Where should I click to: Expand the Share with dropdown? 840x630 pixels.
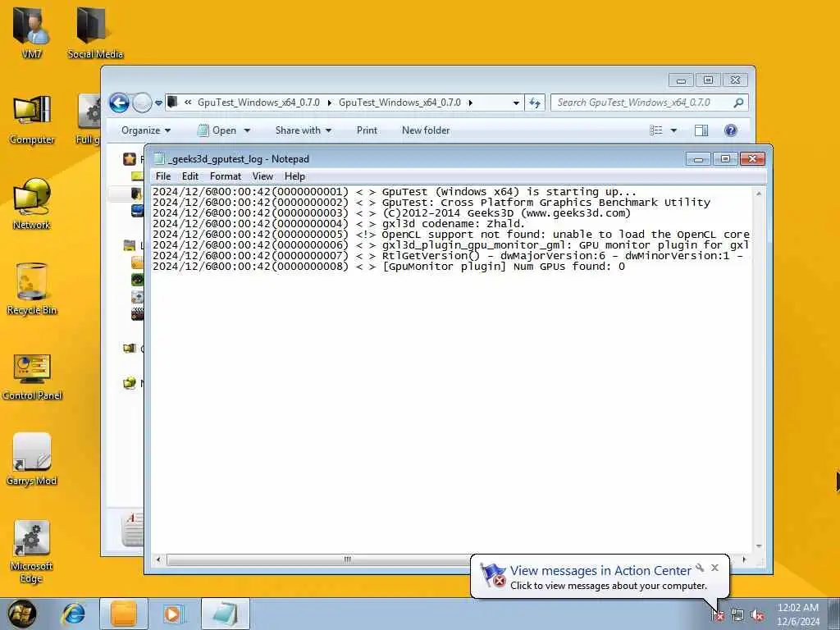pyautogui.click(x=304, y=130)
